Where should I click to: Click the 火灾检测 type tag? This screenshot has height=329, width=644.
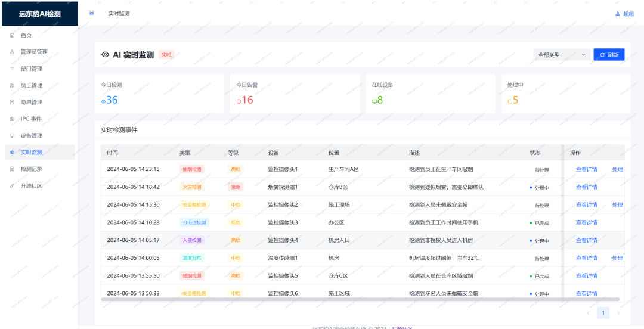[x=192, y=187]
